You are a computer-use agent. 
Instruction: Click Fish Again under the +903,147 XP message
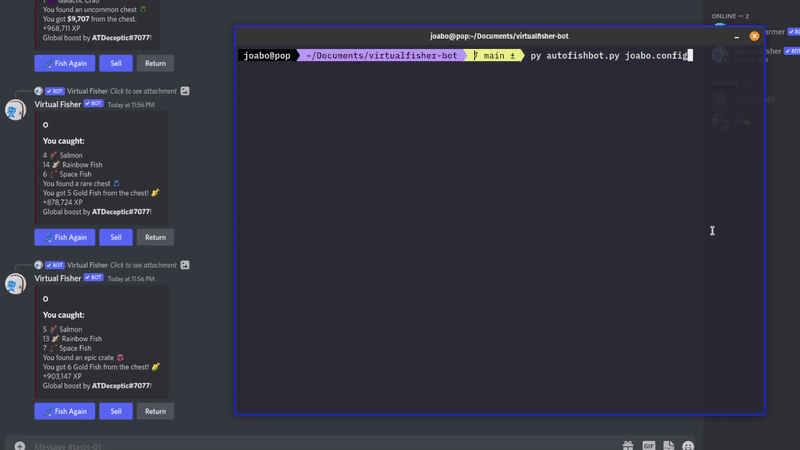pyautogui.click(x=65, y=411)
